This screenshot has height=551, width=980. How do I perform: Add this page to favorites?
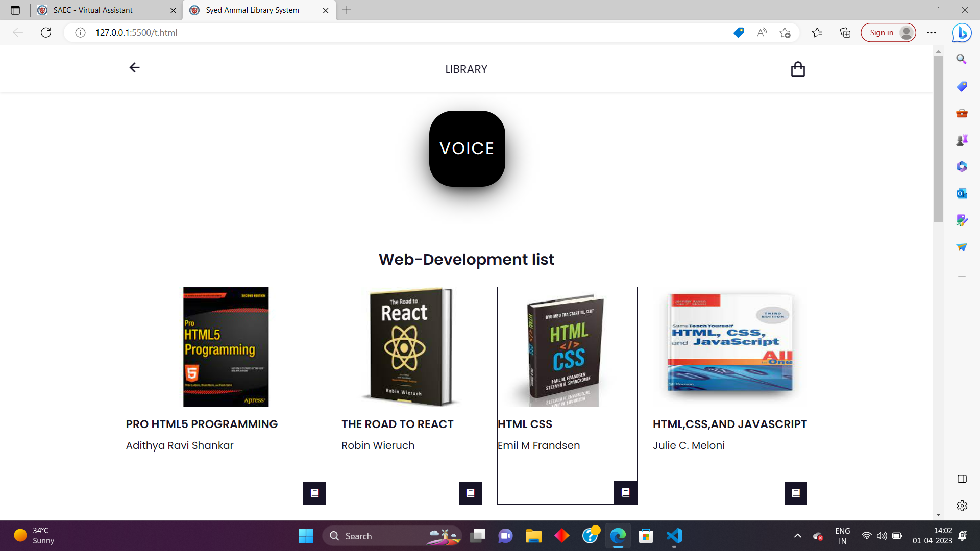[x=785, y=33]
